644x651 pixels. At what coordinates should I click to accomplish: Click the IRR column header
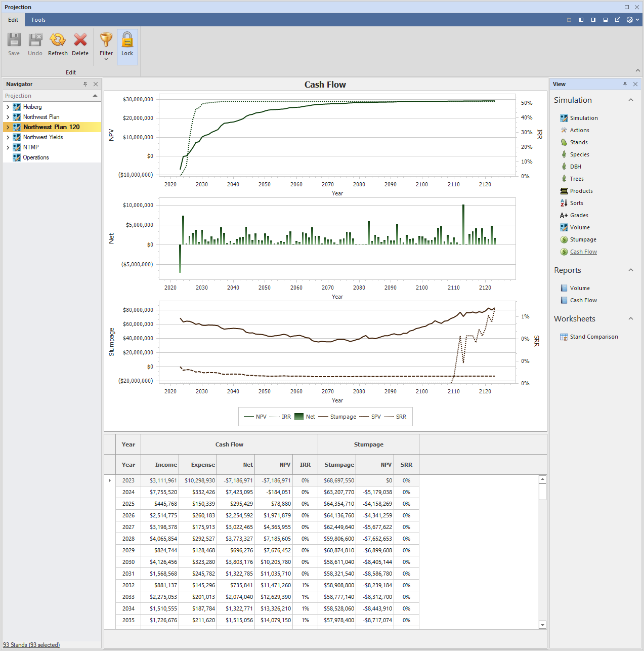(x=305, y=465)
